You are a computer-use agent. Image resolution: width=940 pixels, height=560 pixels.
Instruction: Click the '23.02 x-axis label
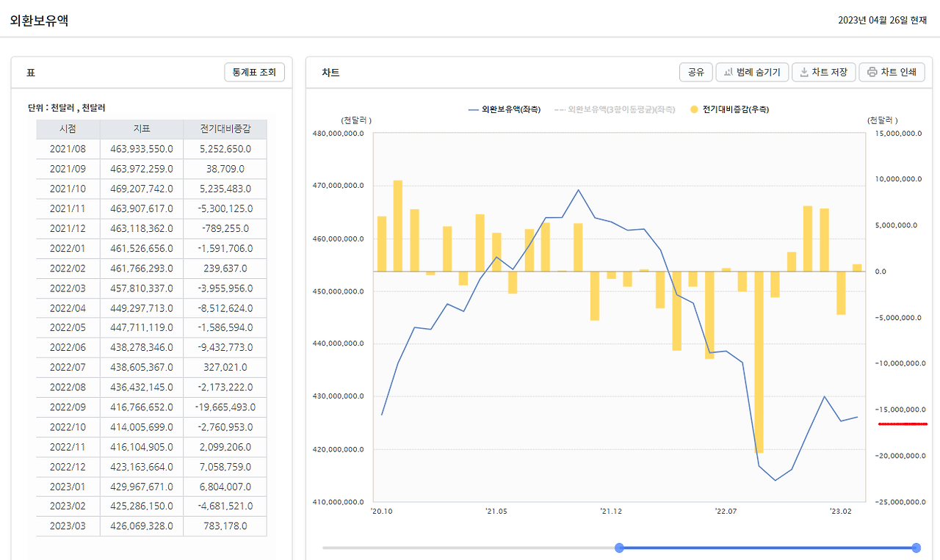[841, 511]
